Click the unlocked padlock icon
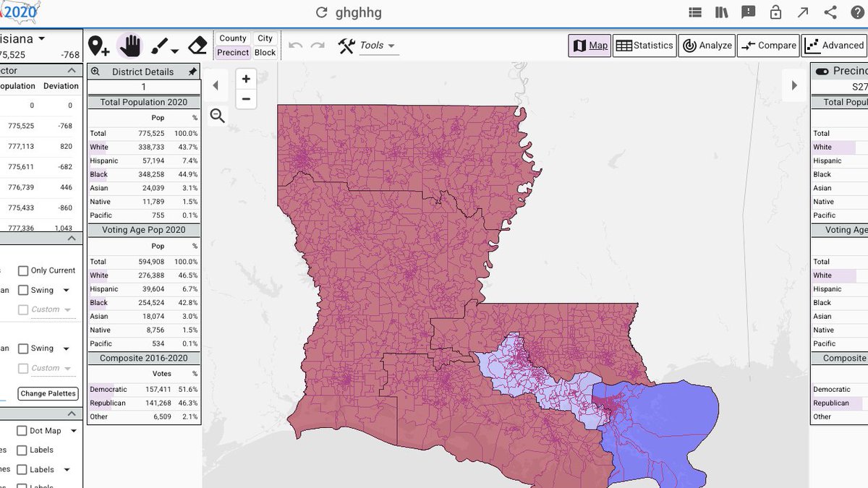Viewport: 868px width, 488px height. click(775, 12)
